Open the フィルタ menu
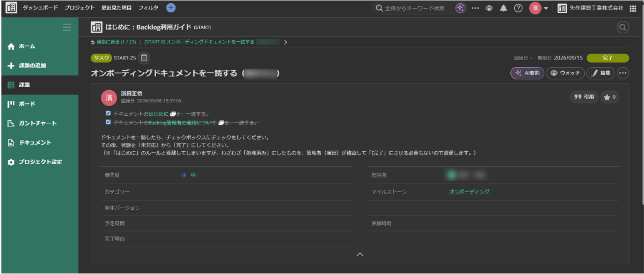 (x=148, y=8)
